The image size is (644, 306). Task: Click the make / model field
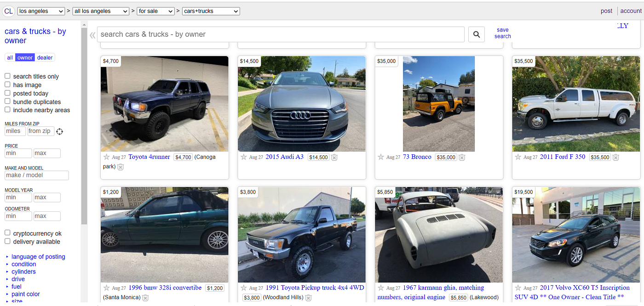click(x=37, y=175)
